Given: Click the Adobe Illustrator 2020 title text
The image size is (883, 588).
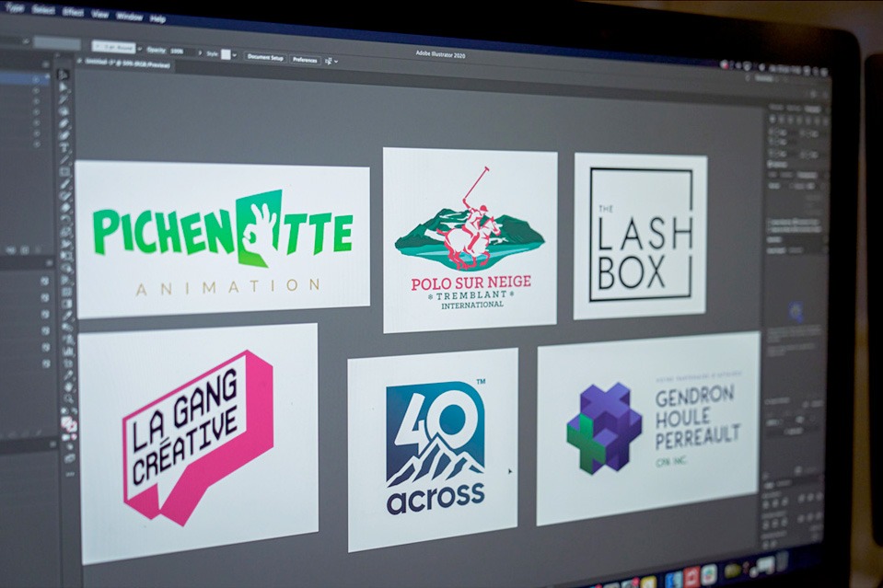Looking at the screenshot, I should tap(440, 54).
